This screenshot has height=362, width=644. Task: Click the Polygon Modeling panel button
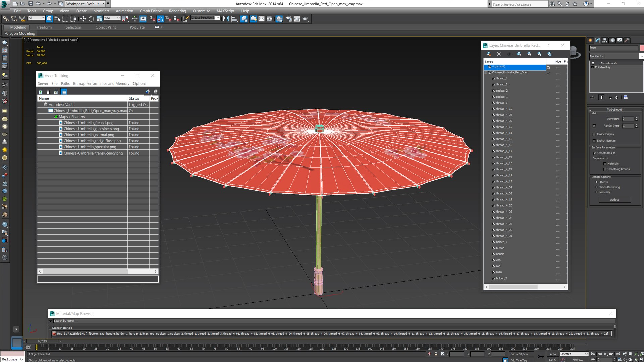pyautogui.click(x=20, y=33)
